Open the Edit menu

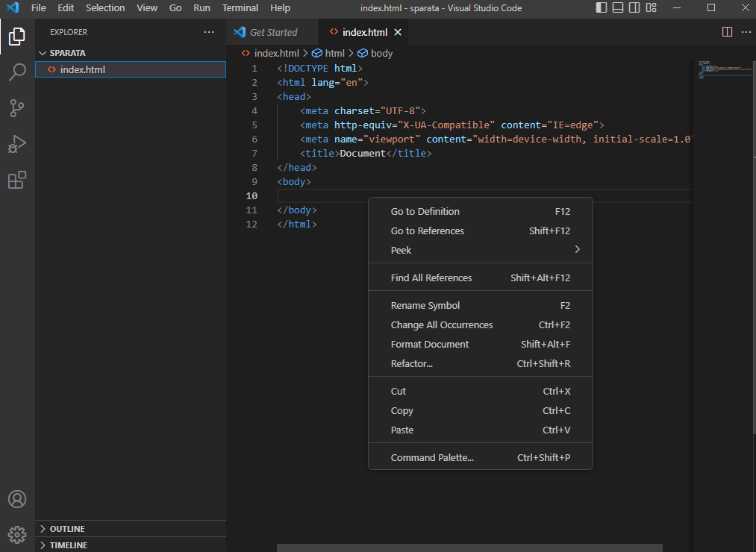click(66, 7)
